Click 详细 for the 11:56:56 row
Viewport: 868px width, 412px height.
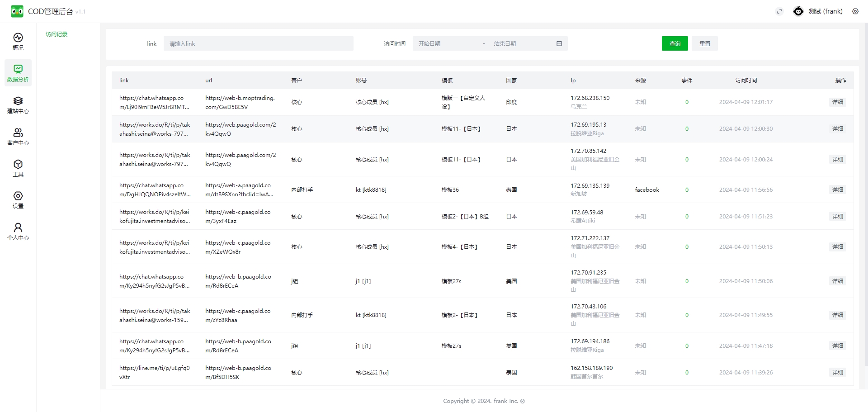coord(838,190)
